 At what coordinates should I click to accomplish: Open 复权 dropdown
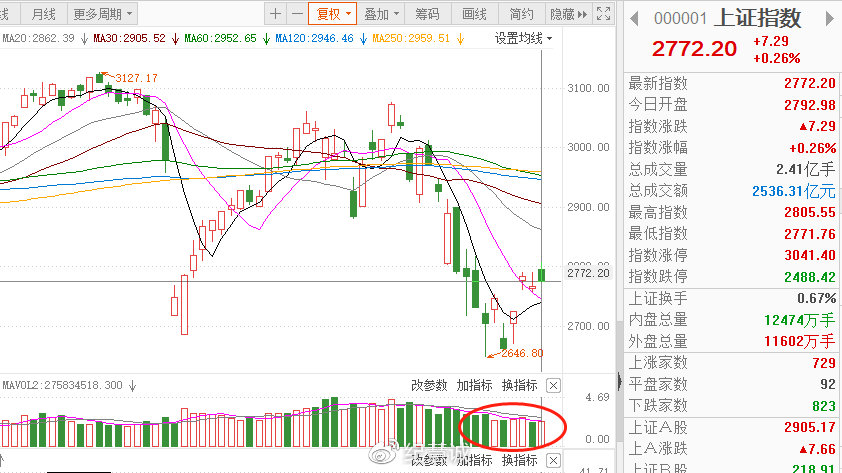(x=332, y=14)
